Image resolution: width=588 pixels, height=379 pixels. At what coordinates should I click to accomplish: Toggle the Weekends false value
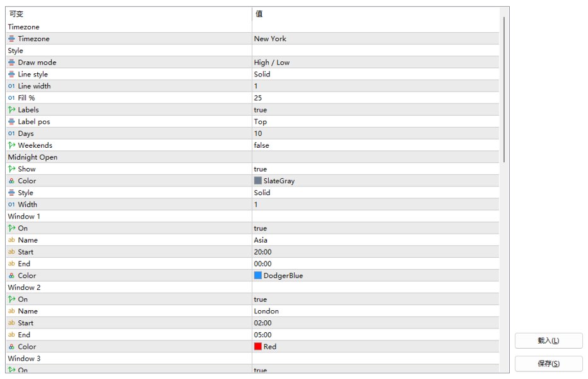[x=375, y=145]
